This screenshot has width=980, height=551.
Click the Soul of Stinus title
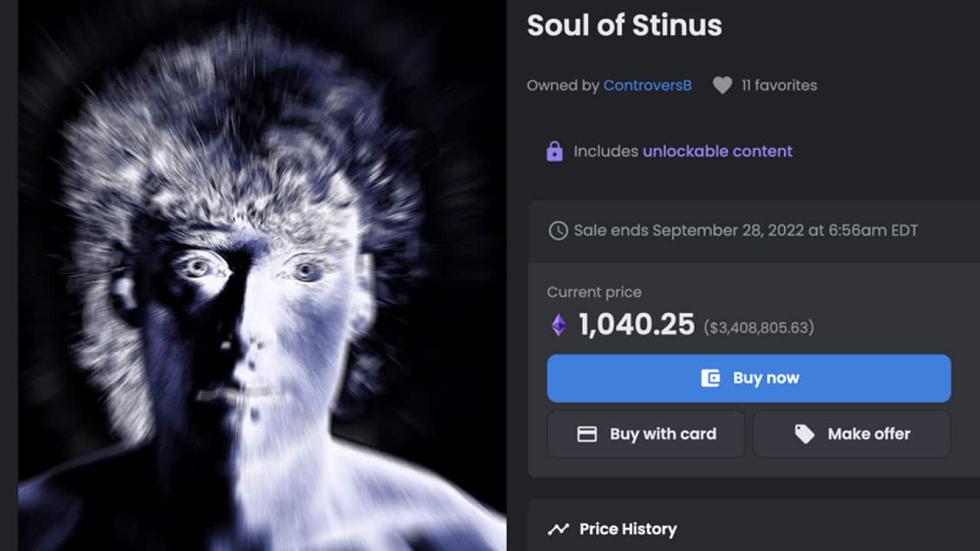(624, 25)
